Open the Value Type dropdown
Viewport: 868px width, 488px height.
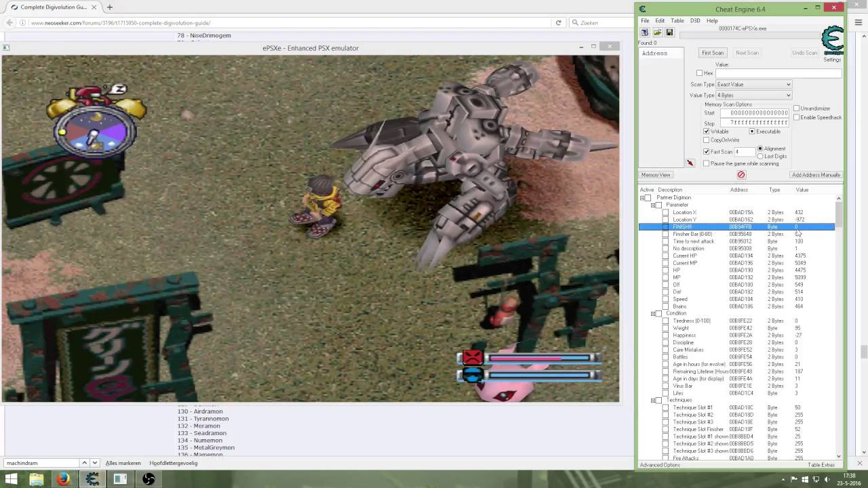click(754, 96)
